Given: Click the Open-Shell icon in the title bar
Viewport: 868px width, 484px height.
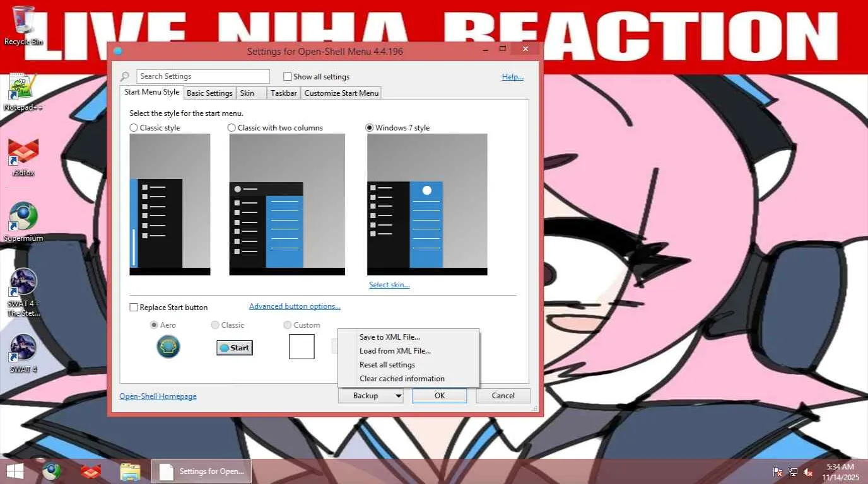Looking at the screenshot, I should [117, 51].
